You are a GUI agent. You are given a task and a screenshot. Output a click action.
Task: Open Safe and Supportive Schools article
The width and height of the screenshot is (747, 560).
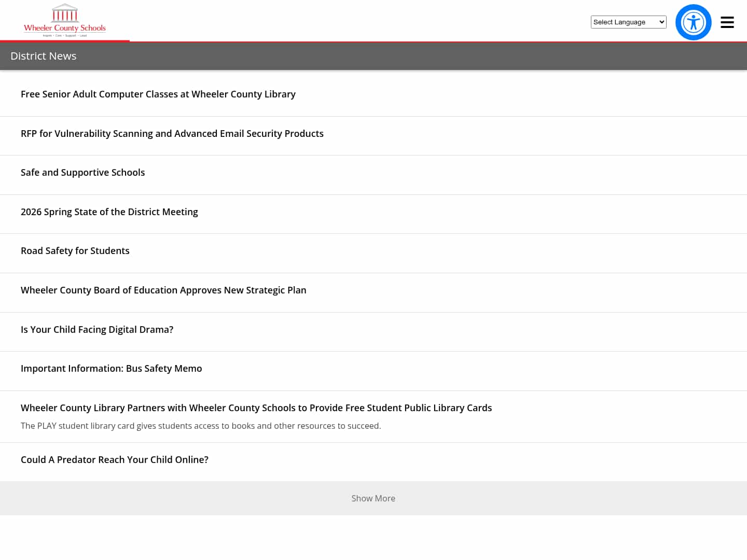pos(83,173)
